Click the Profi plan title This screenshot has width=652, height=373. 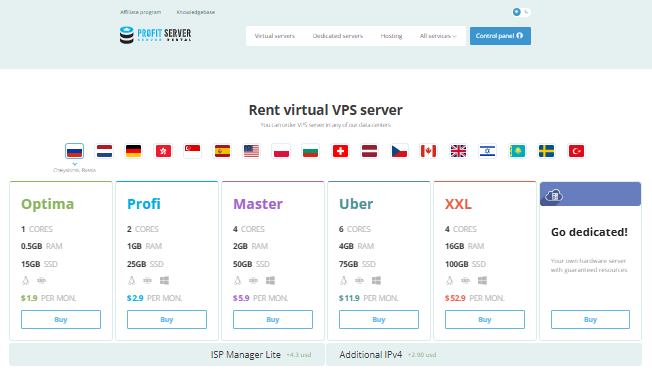144,204
